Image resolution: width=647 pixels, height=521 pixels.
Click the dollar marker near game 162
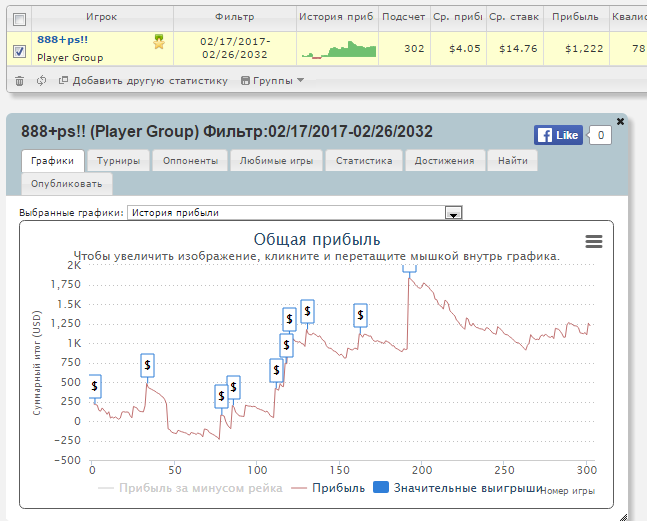coord(360,316)
